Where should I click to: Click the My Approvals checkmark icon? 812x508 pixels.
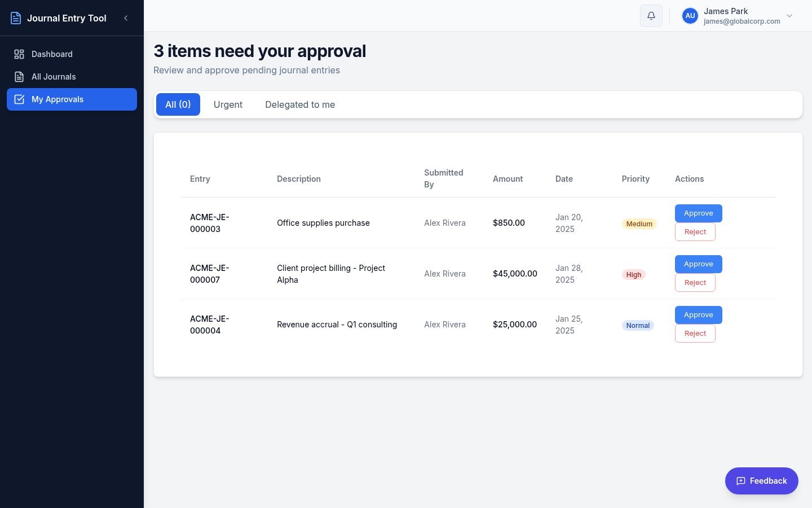coord(19,99)
